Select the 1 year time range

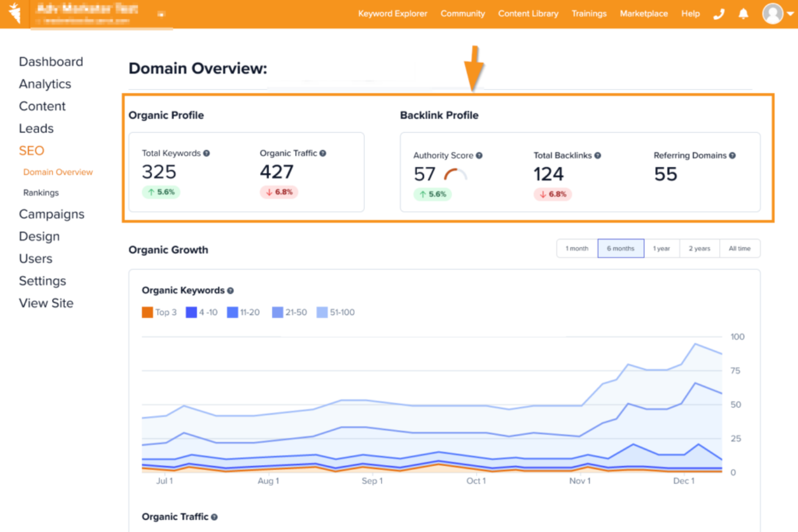[662, 248]
